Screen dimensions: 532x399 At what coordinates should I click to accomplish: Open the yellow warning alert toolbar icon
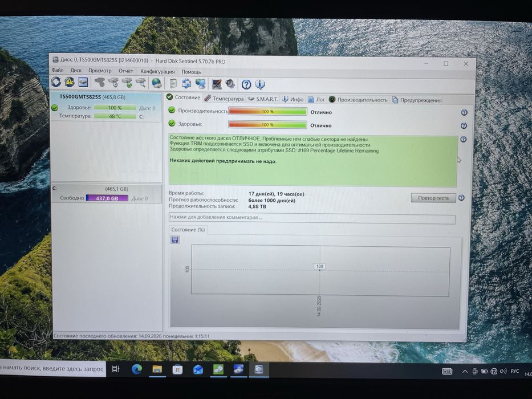point(70,82)
